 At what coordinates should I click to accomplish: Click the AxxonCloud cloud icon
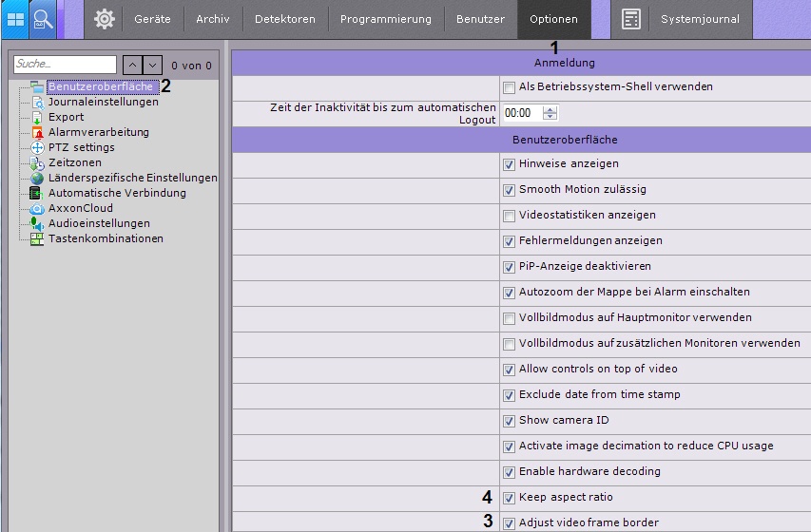tap(37, 209)
